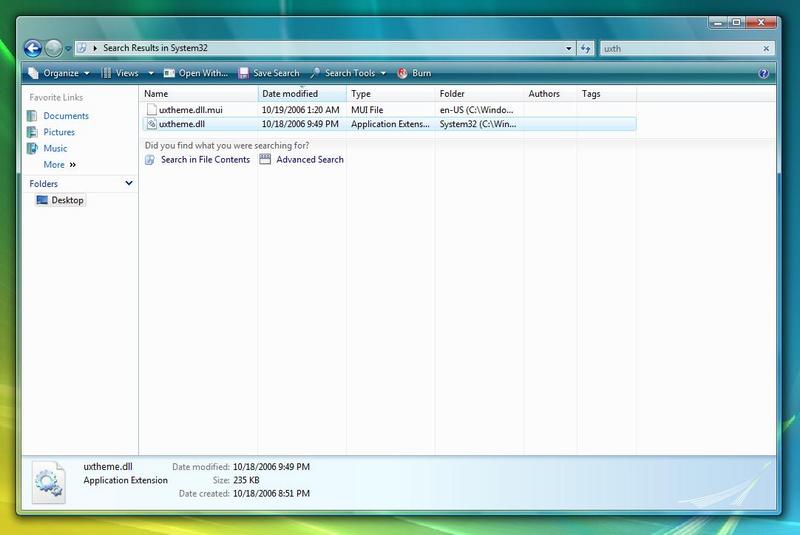The image size is (800, 535).
Task: Click the Search in File Contents link
Action: (204, 159)
